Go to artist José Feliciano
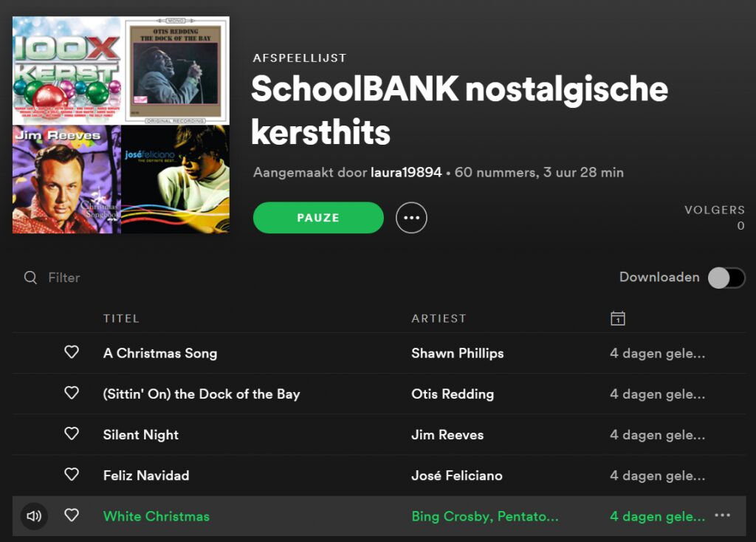The width and height of the screenshot is (756, 542). tap(456, 476)
